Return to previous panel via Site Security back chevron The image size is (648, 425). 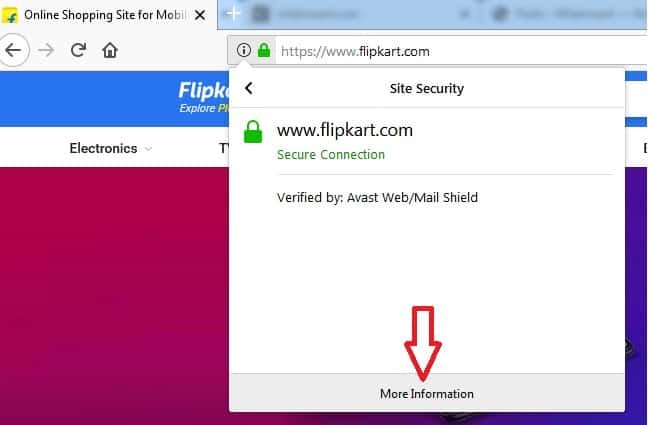pyautogui.click(x=248, y=88)
